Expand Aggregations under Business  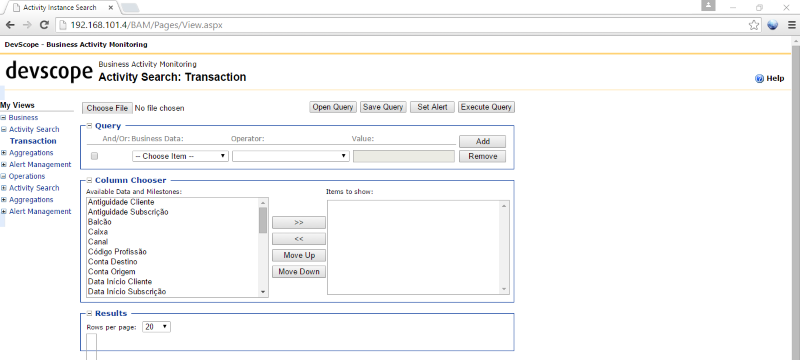point(4,153)
